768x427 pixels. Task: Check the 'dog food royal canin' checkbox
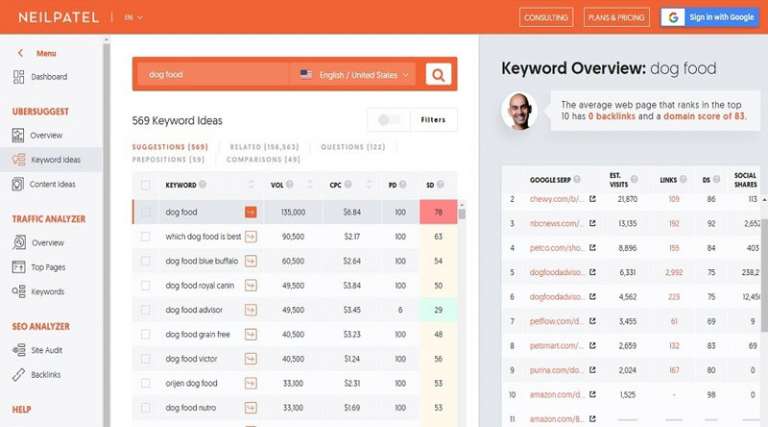145,285
